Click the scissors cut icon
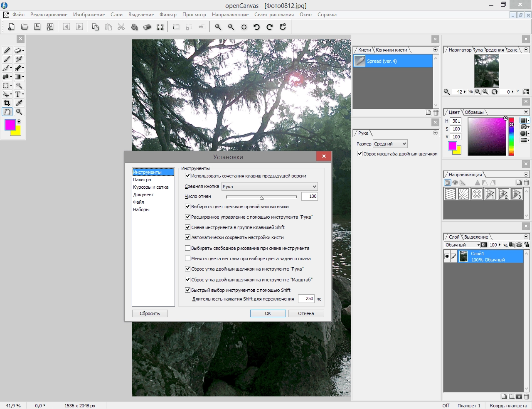 121,27
